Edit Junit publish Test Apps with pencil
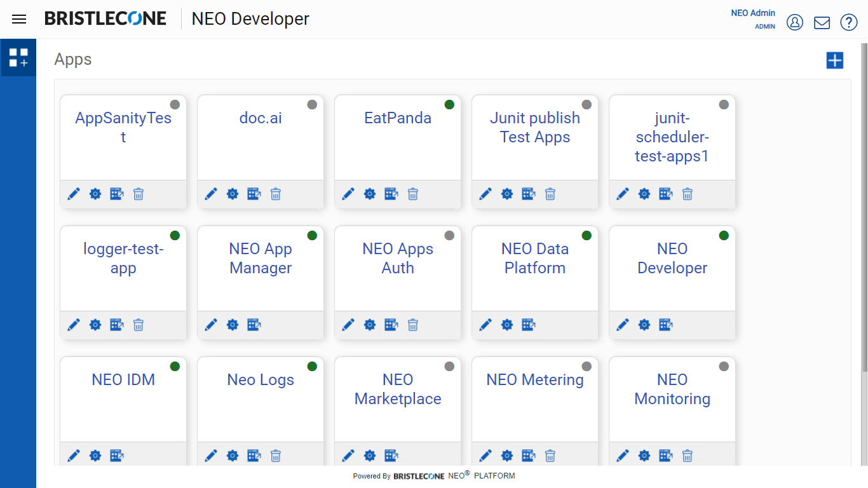Viewport: 868px width, 488px height. click(x=485, y=194)
